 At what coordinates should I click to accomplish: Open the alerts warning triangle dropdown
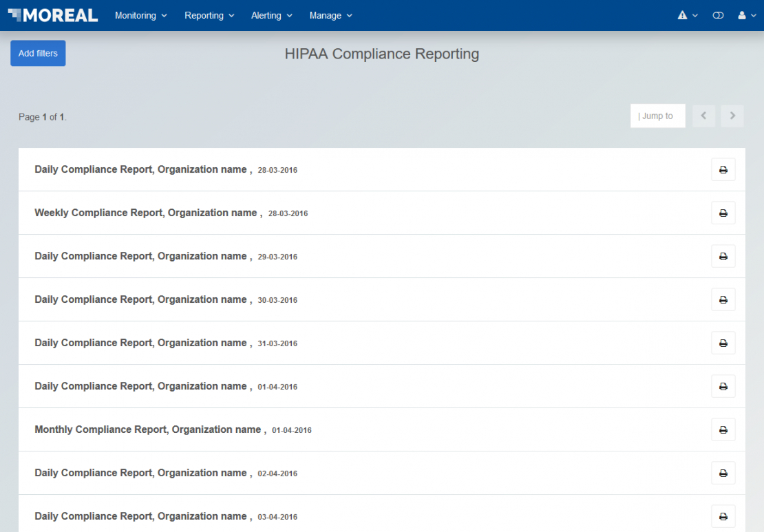[x=688, y=16]
